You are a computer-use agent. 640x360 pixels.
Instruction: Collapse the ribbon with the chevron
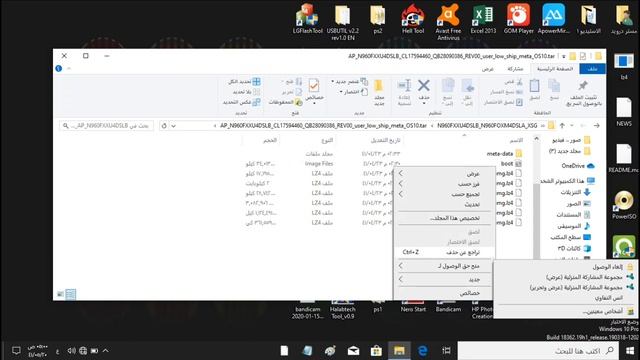pos(69,69)
